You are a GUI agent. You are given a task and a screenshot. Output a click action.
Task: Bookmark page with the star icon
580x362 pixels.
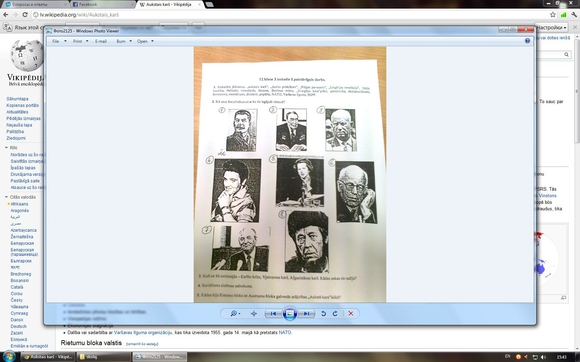(x=553, y=15)
